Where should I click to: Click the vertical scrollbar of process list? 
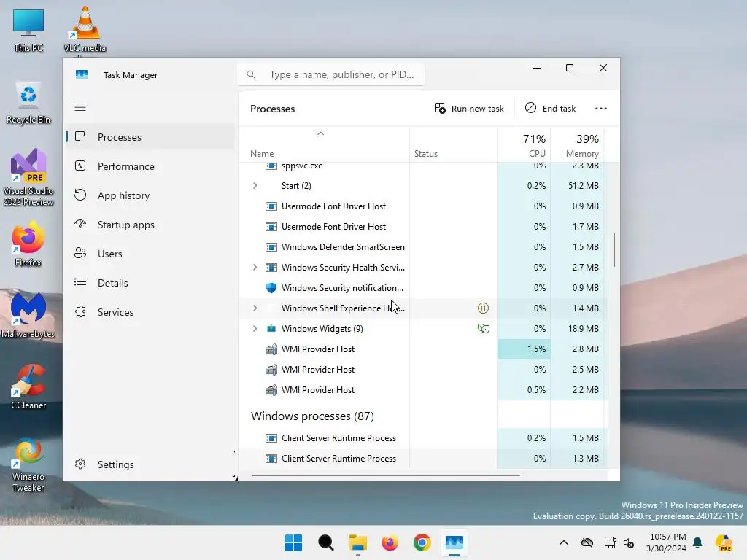pyautogui.click(x=614, y=250)
